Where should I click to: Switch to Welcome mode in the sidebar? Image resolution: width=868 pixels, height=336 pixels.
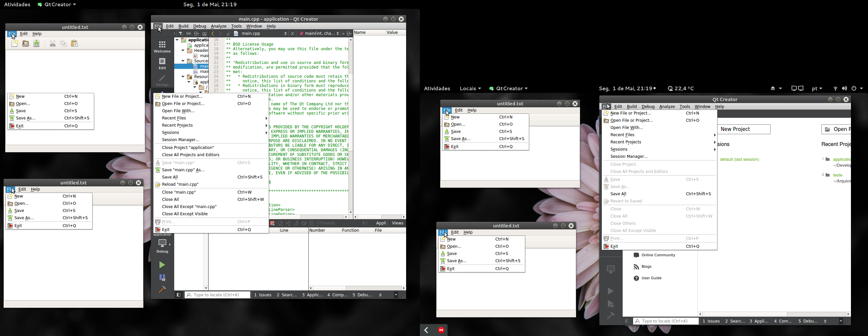click(x=162, y=47)
